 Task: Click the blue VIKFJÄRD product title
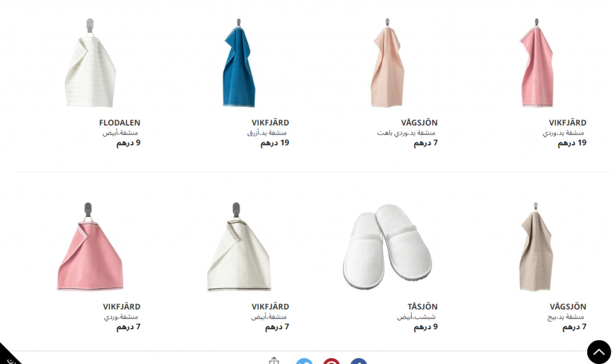(x=270, y=123)
